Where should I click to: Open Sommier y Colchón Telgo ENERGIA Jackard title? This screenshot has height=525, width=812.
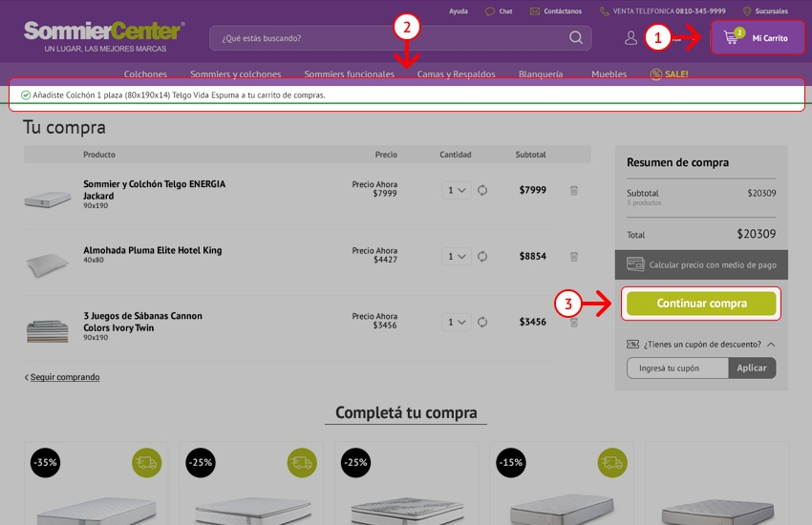(x=155, y=190)
